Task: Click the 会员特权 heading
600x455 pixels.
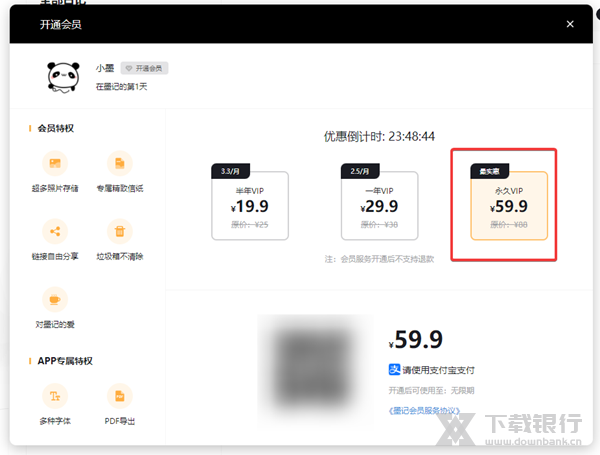Action: 55,128
